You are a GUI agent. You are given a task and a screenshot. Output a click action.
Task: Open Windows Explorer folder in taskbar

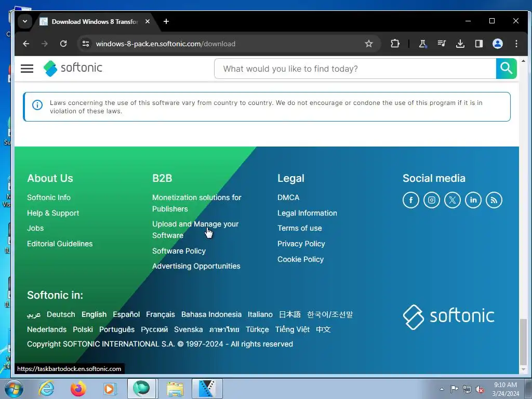[x=175, y=389]
